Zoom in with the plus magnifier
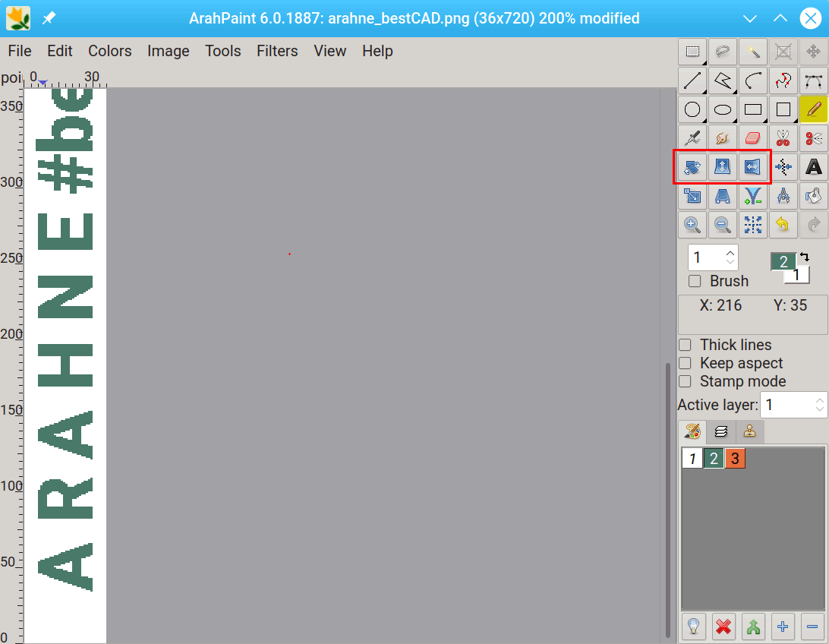Viewport: 829px width, 644px height. (x=692, y=225)
